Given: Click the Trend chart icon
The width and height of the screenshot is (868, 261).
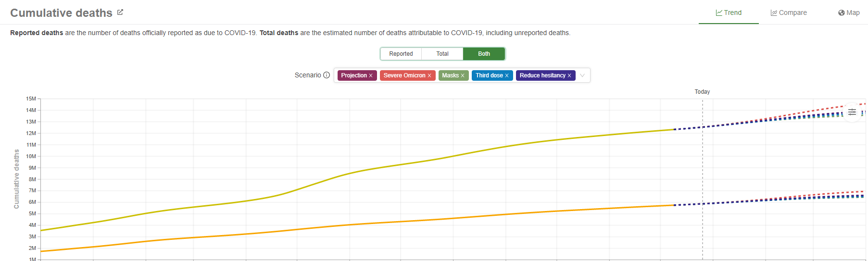Looking at the screenshot, I should pyautogui.click(x=719, y=12).
